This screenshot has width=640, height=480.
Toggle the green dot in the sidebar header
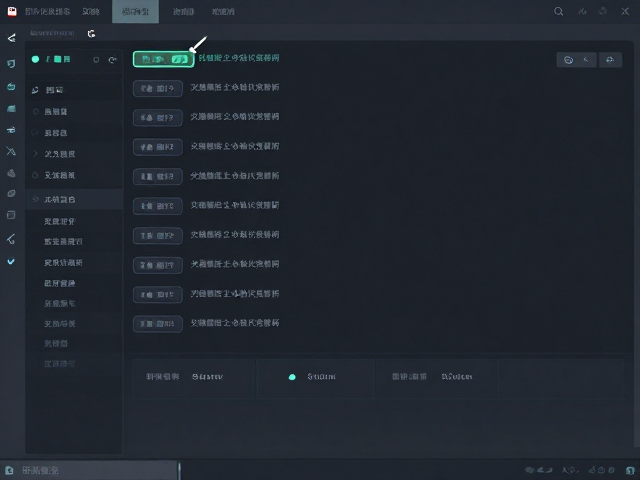click(x=36, y=59)
